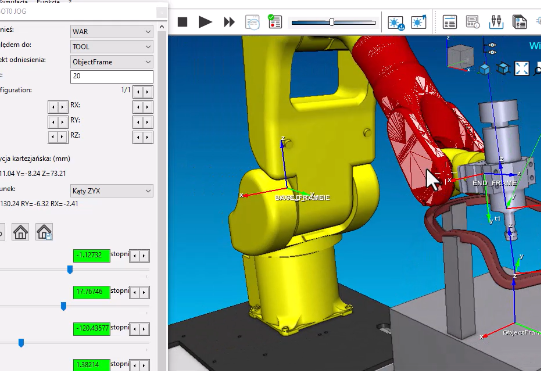Screen dimensions: 541x371
Task: Toggle the lower eye visibility icon
Action: pos(492,52)
